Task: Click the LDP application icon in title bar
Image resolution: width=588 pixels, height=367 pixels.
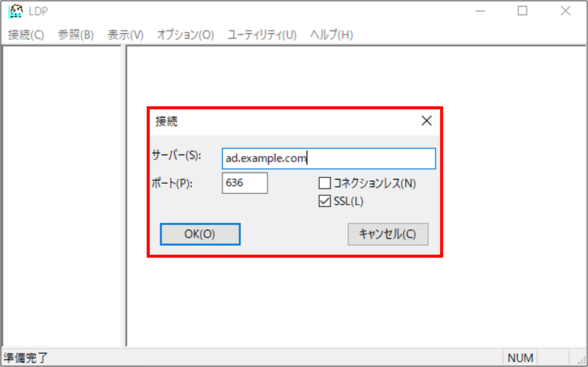Action: tap(16, 11)
